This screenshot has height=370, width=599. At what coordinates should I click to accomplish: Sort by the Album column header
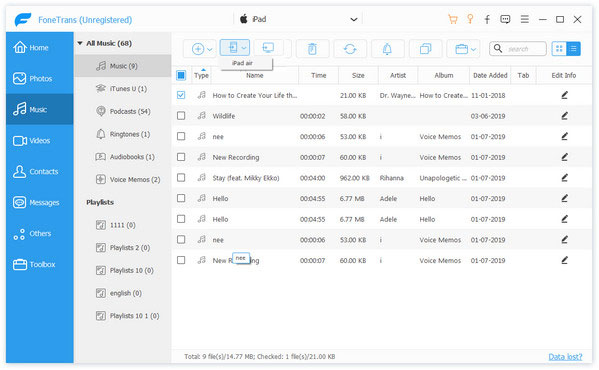click(444, 76)
